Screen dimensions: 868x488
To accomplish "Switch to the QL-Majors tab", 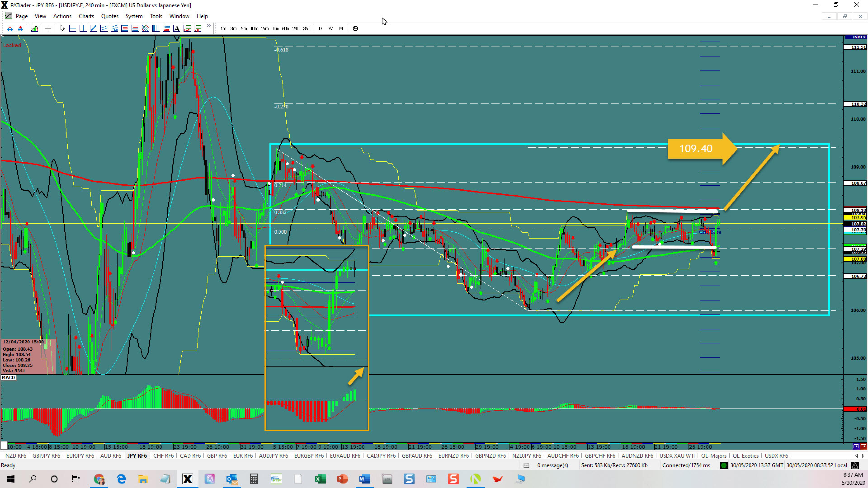I will [714, 456].
